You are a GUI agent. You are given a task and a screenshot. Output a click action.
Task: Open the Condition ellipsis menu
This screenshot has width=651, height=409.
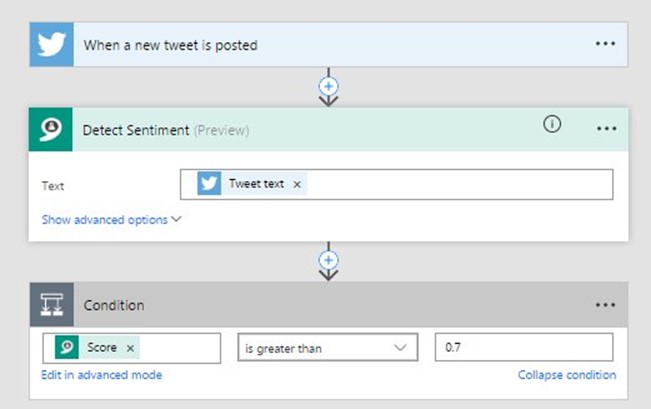click(606, 305)
